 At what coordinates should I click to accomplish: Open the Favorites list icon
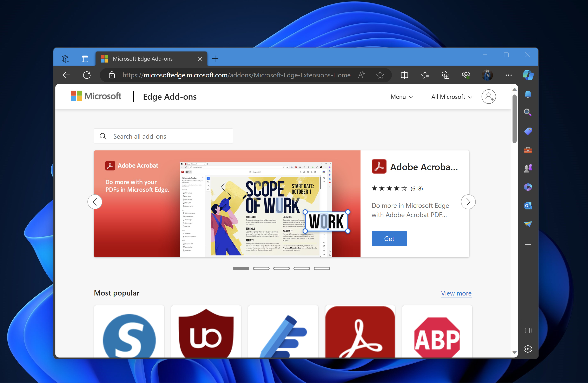click(x=425, y=75)
